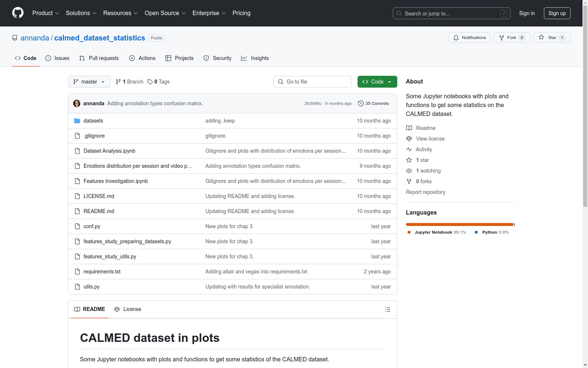The width and height of the screenshot is (588, 368).
Task: Click the Search or jump to field
Action: point(452,13)
